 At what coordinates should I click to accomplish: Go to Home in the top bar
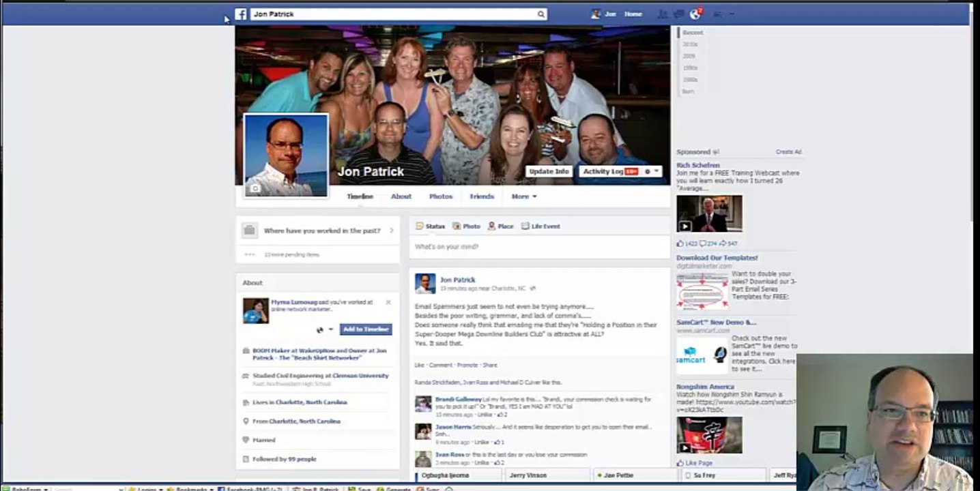pos(633,14)
